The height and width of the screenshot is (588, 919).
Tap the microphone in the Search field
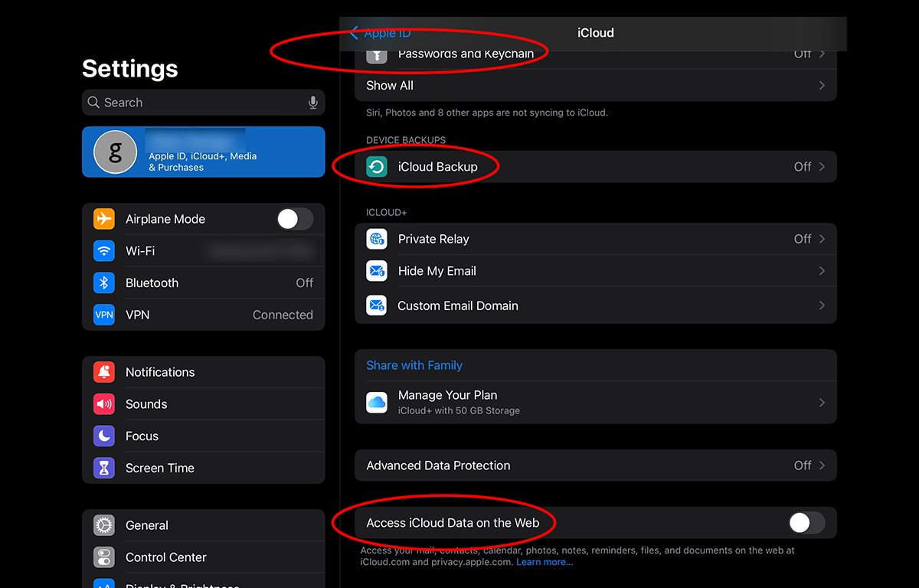pos(312,103)
